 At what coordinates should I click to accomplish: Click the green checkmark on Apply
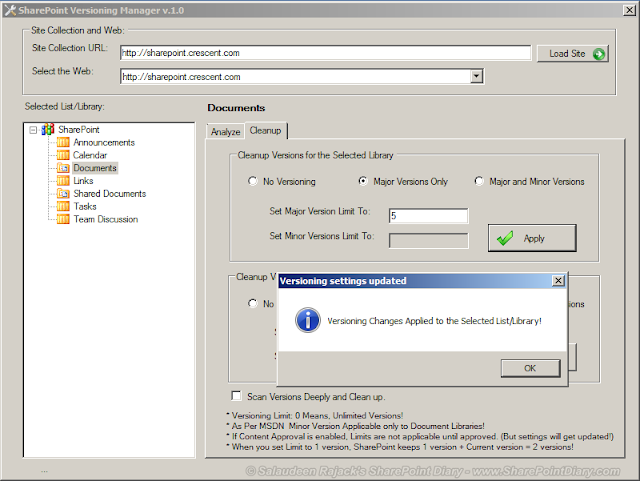505,238
